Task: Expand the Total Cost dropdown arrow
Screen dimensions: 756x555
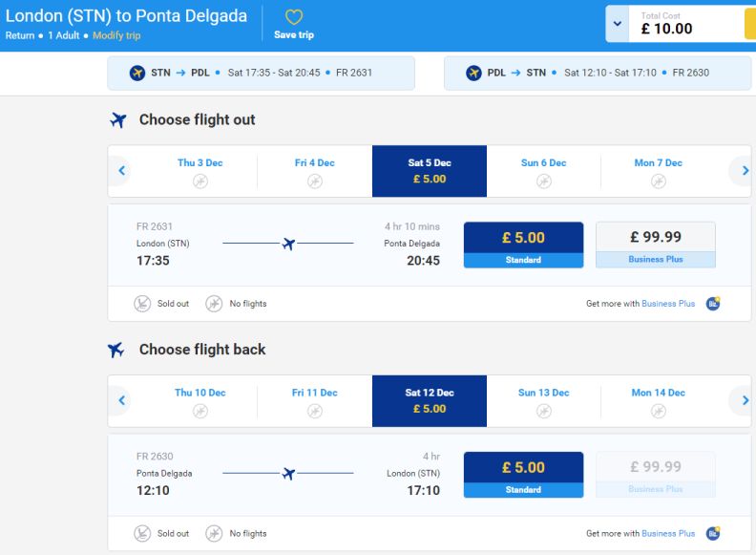Action: click(x=618, y=24)
